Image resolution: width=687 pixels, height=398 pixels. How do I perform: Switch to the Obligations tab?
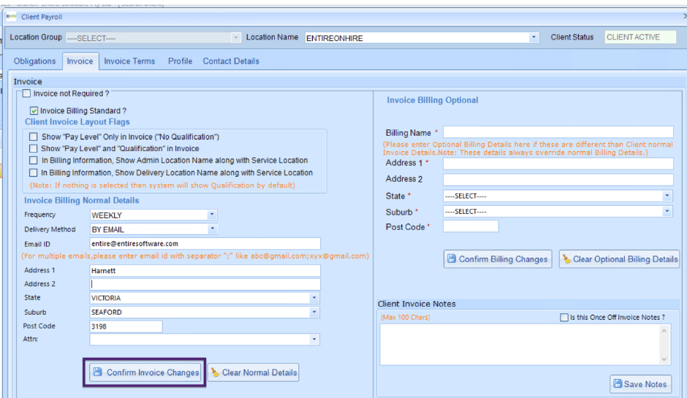pos(34,61)
